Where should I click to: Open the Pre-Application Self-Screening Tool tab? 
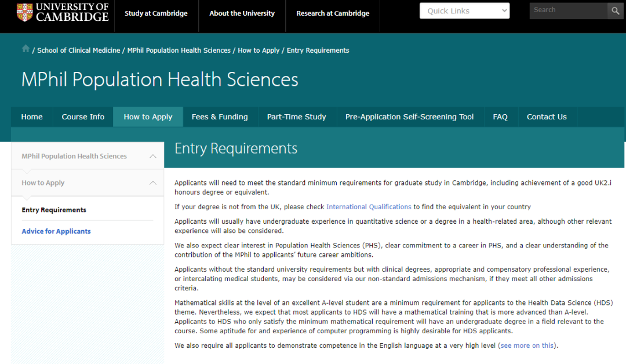coord(410,117)
